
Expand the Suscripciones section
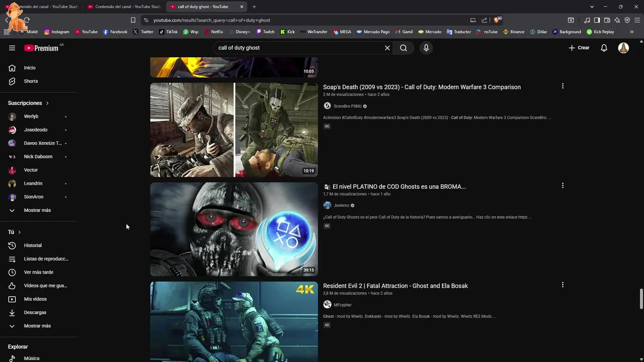(29, 103)
